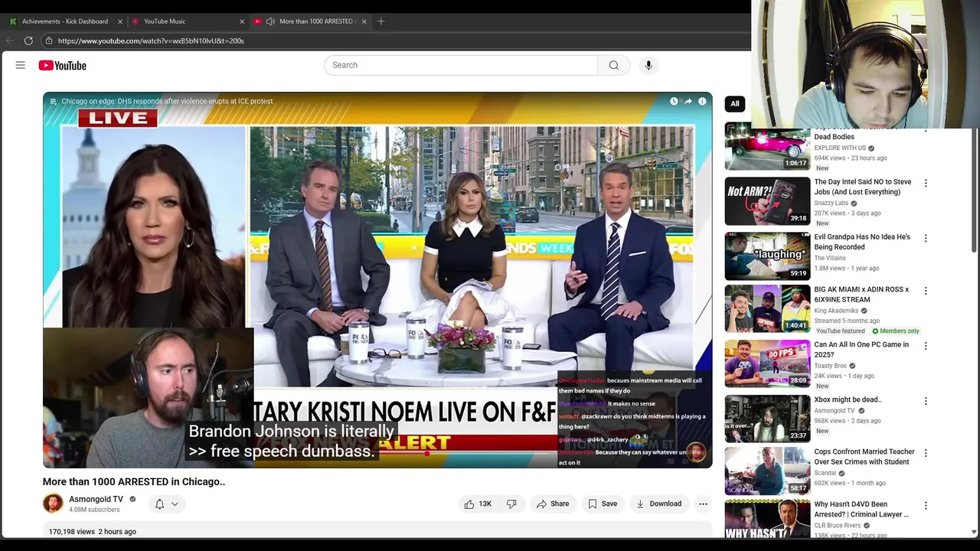This screenshot has width=980, height=551.
Task: Click the red video progress bar scrubber
Action: click(x=426, y=453)
